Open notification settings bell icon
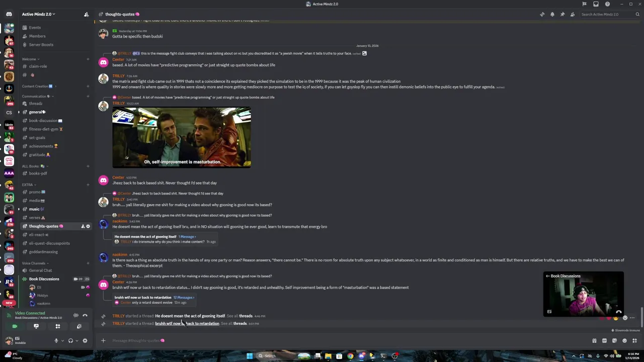Image resolution: width=644 pixels, height=362 pixels. pos(552,14)
